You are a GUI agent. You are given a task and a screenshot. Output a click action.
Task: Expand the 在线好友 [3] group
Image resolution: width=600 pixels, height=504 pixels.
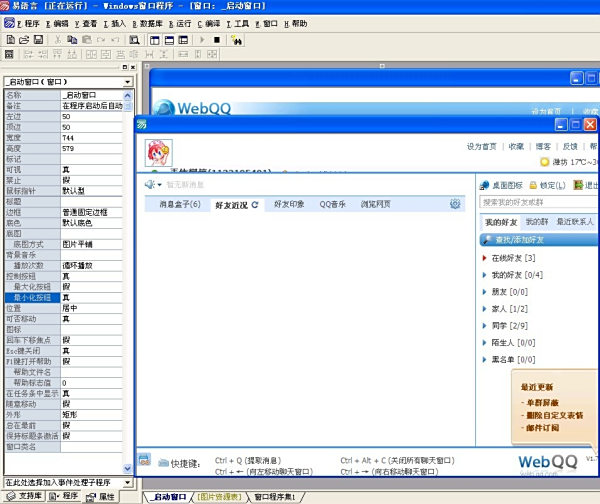484,258
